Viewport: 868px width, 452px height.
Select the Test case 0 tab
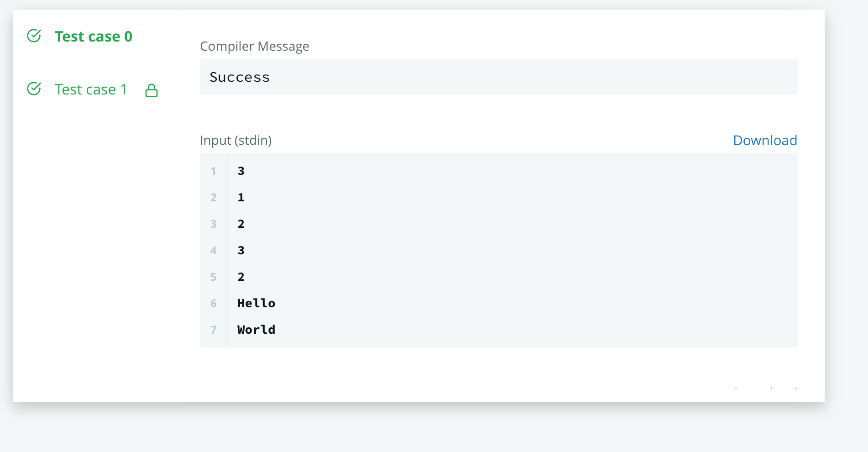click(93, 36)
